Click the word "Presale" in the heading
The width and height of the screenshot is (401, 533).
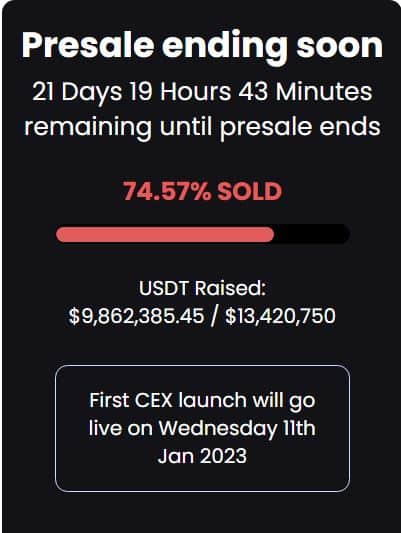[x=88, y=46]
